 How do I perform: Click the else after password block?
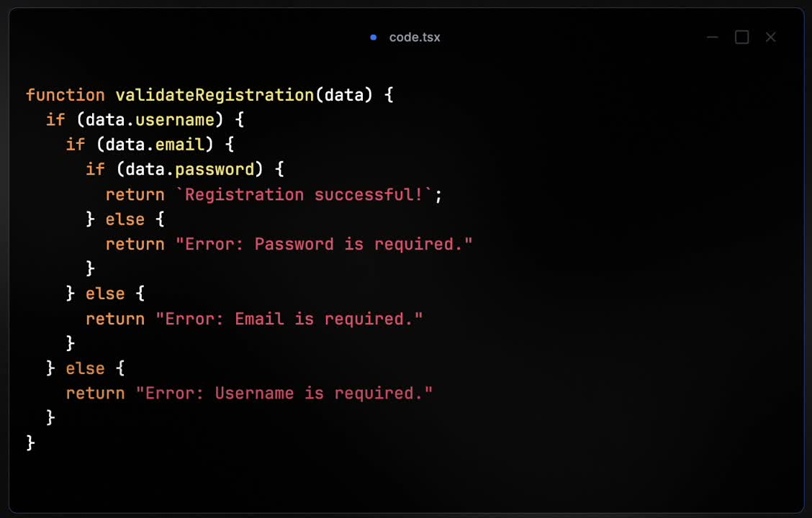click(x=125, y=219)
